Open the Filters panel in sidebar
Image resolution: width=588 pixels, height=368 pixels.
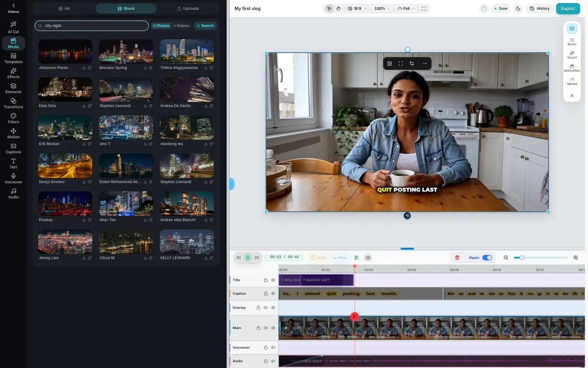tap(13, 119)
